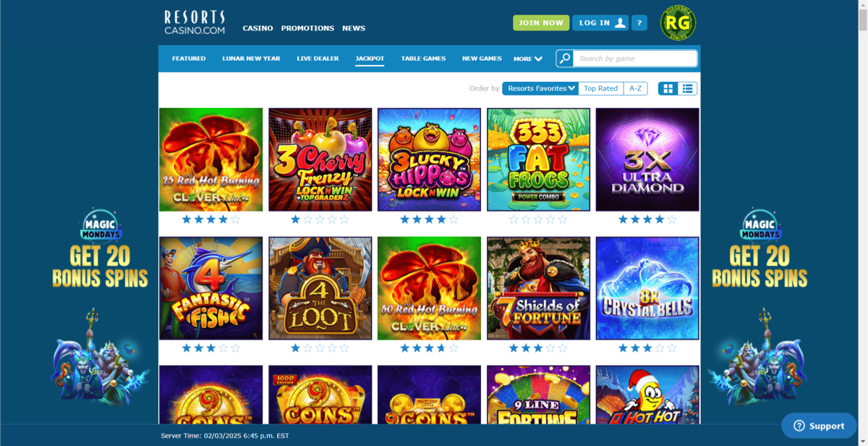This screenshot has width=868, height=446.
Task: Open the RG responsible gaming badge
Action: click(678, 23)
